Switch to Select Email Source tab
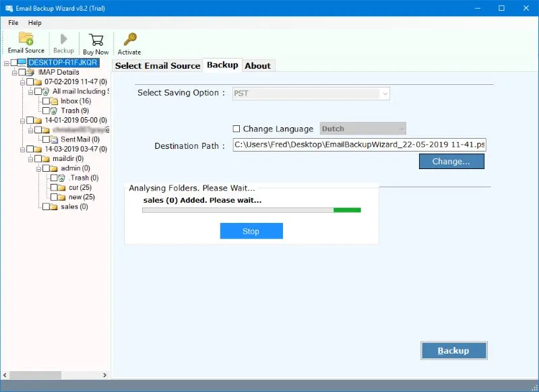The width and height of the screenshot is (539, 392). coord(158,65)
